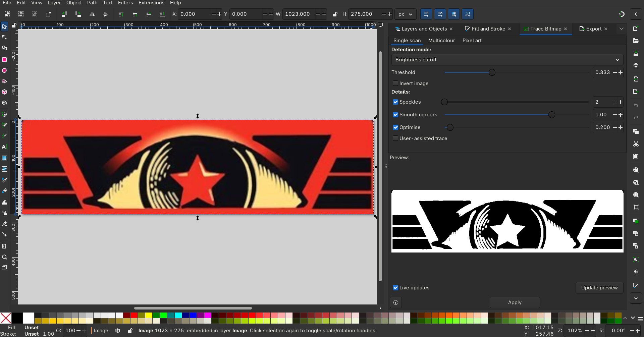
Task: Select the Selector arrow tool
Action: (x=4, y=26)
